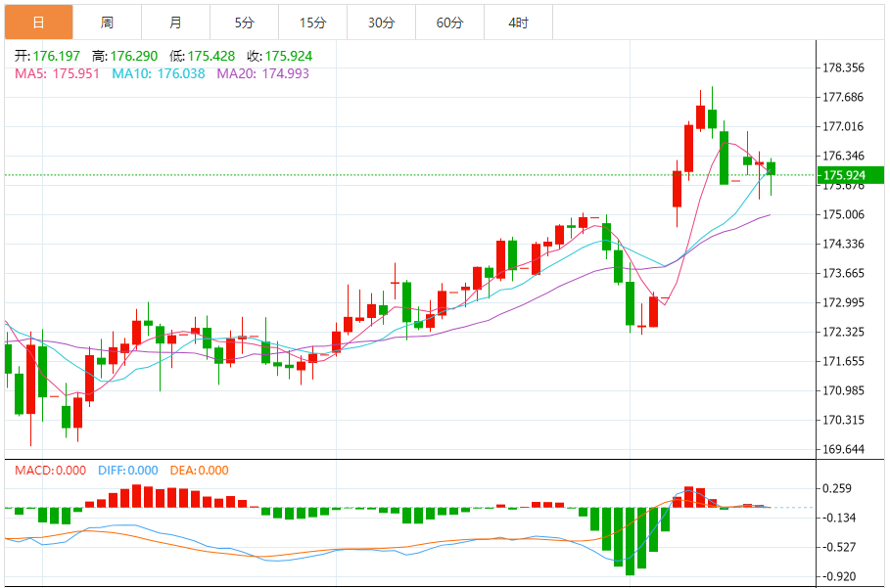Open the 30分 timeframe tab
890x588 pixels.
click(x=382, y=23)
